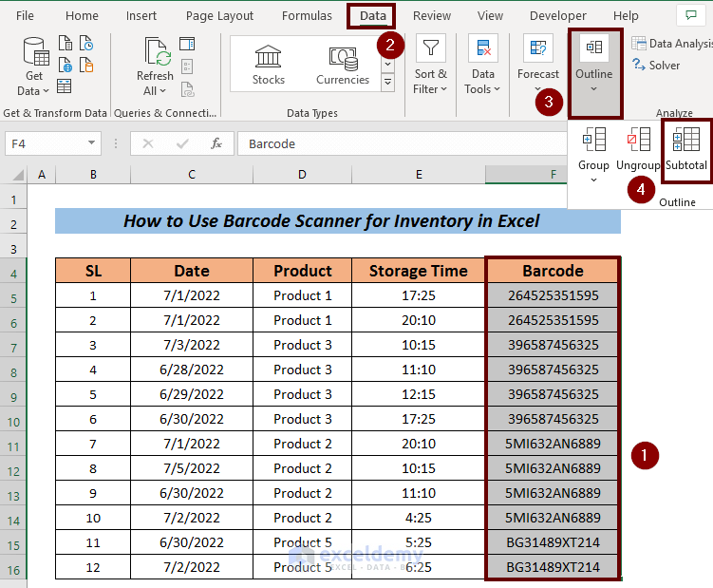Image resolution: width=713 pixels, height=588 pixels.
Task: Select the Barcode header cell
Action: coord(552,271)
